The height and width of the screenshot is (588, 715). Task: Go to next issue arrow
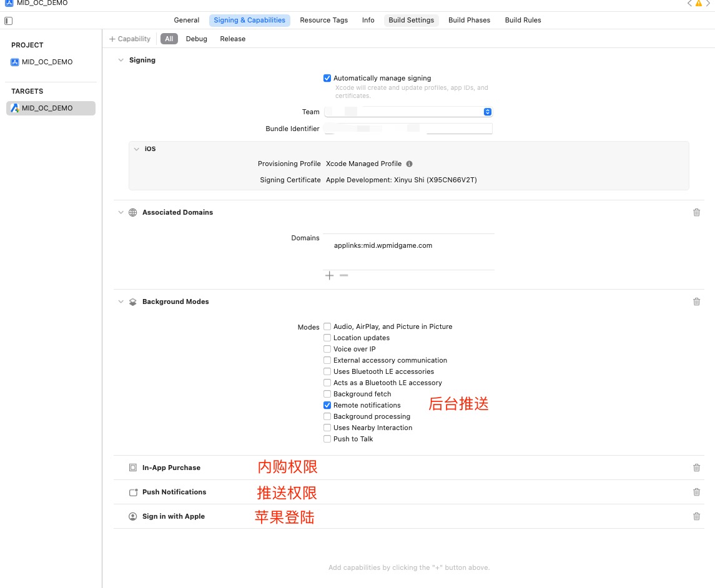click(708, 3)
